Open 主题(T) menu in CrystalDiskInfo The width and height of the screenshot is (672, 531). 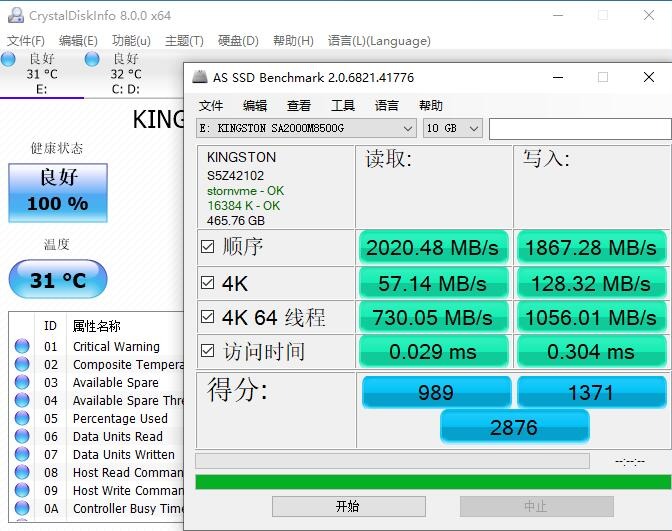point(184,41)
